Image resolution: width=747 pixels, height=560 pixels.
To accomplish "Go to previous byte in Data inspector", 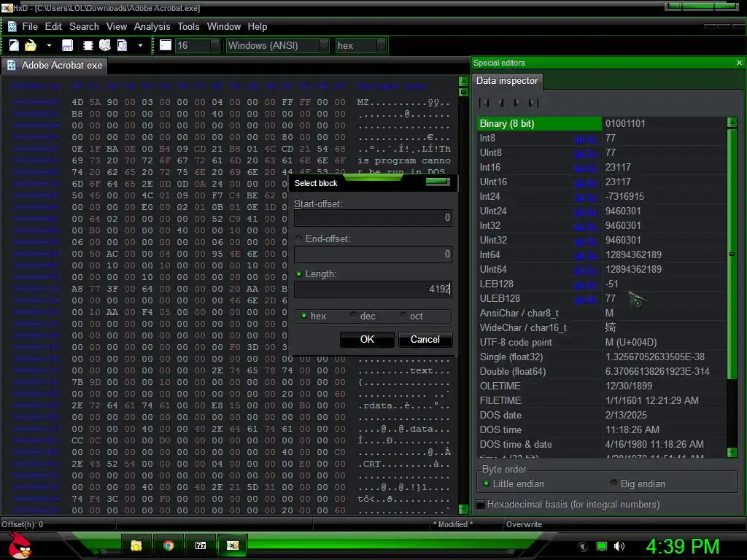I will click(x=500, y=102).
